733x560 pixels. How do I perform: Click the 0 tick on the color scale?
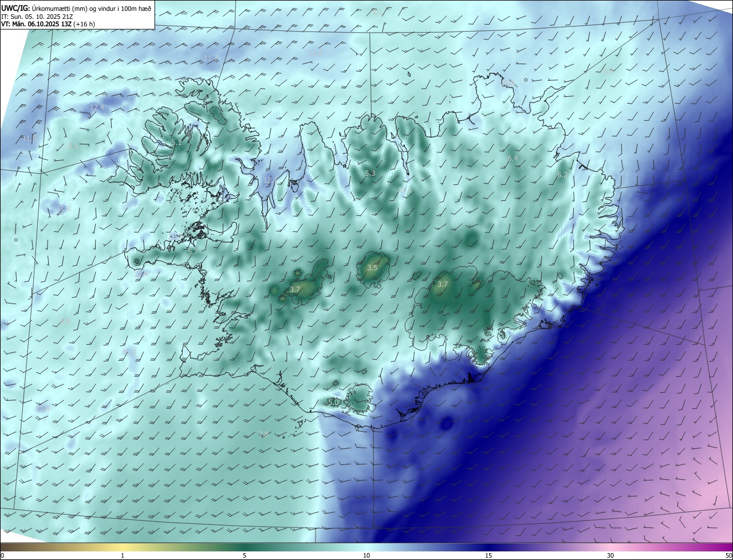(x=2, y=555)
